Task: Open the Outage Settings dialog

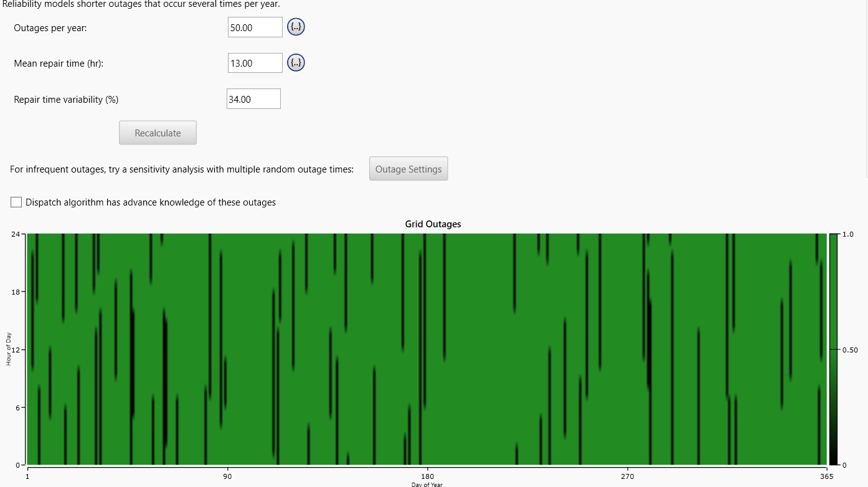Action: (x=408, y=169)
